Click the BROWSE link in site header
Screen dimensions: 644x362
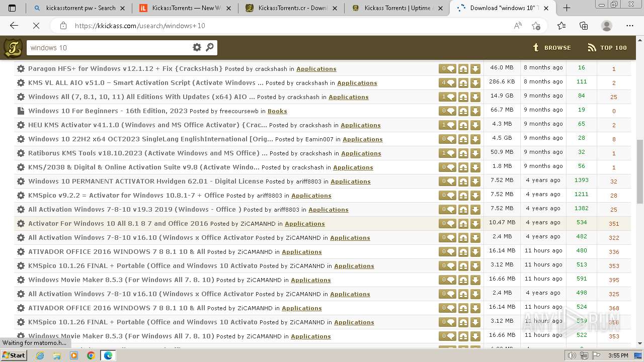552,48
